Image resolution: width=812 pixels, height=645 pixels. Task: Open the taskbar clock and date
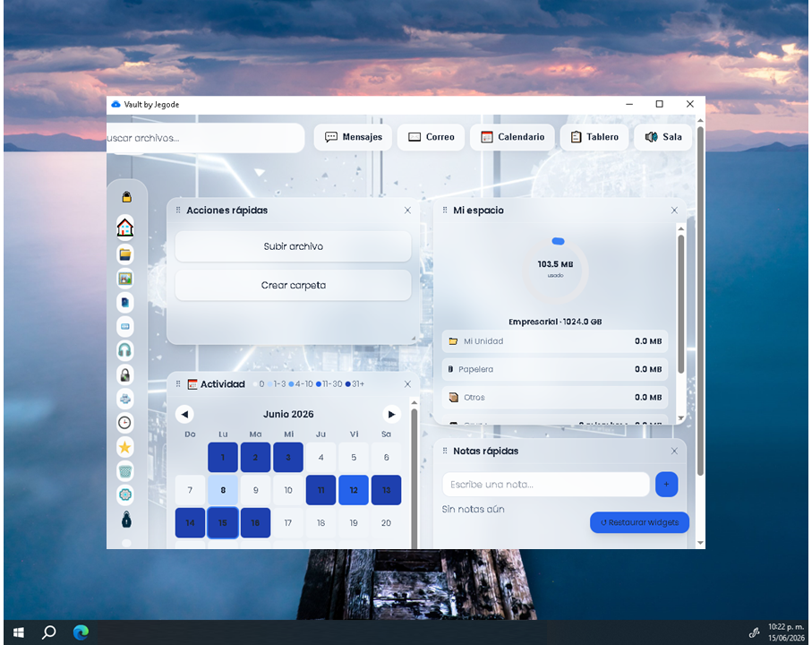coord(786,632)
